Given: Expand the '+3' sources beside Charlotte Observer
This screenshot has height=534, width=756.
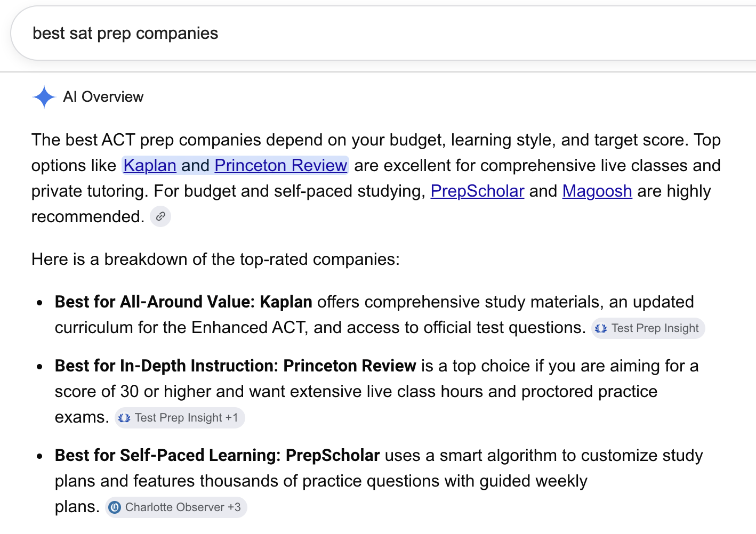Looking at the screenshot, I should tap(234, 507).
